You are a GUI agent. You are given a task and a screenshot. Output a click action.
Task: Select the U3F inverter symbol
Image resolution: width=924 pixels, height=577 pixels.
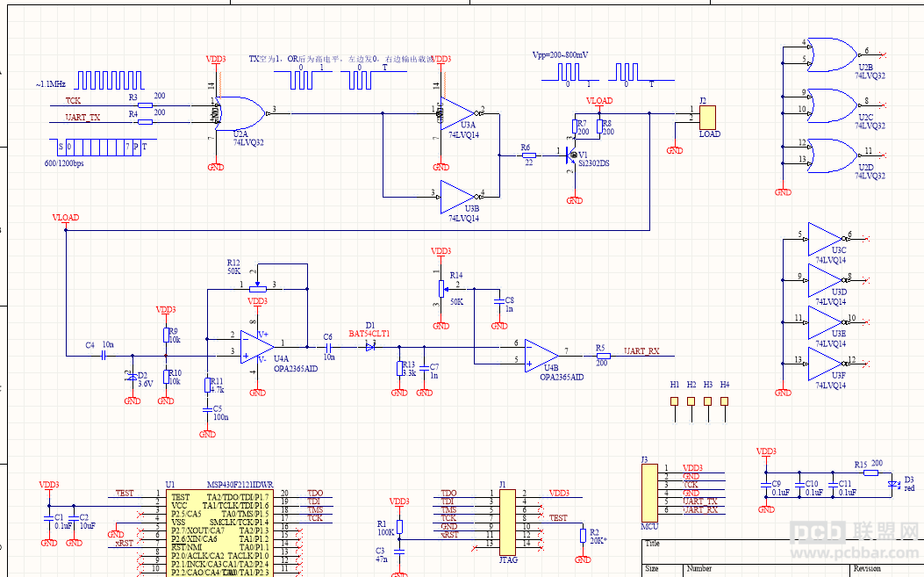click(x=826, y=364)
